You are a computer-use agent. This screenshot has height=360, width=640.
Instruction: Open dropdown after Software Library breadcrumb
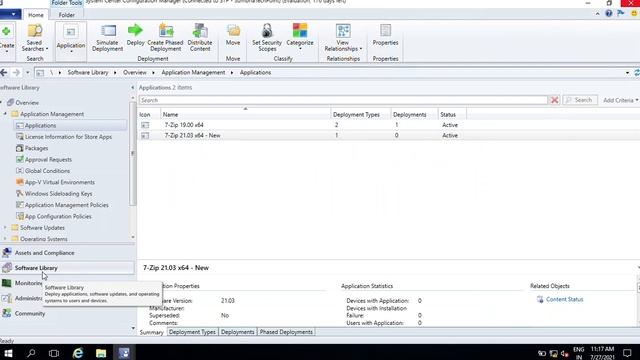(115, 73)
